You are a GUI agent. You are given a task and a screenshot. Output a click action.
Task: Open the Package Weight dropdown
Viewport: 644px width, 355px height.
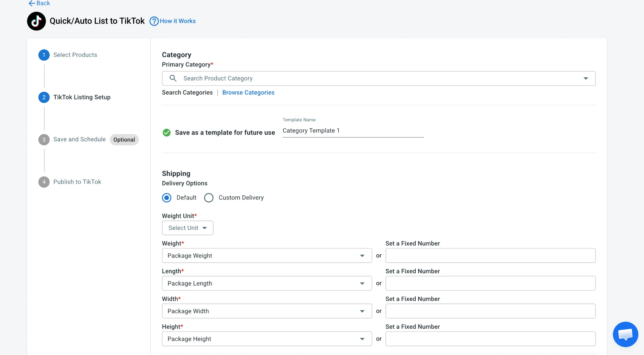click(267, 255)
